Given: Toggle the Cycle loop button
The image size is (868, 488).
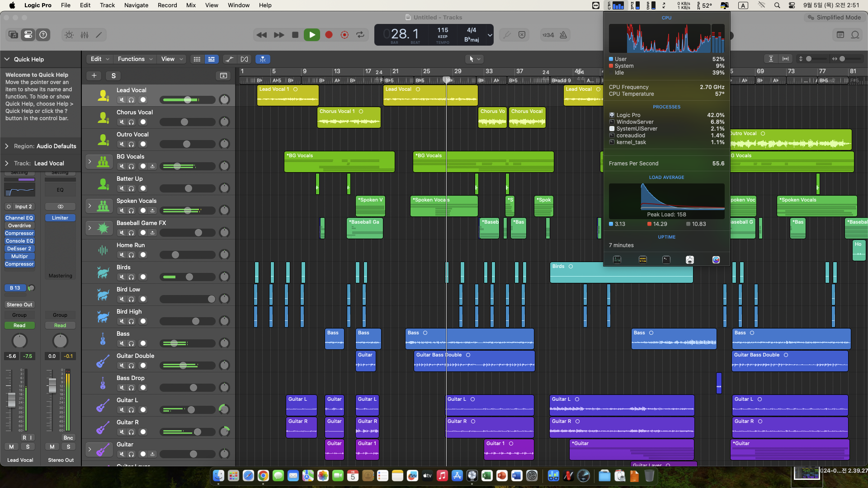Looking at the screenshot, I should tap(360, 35).
